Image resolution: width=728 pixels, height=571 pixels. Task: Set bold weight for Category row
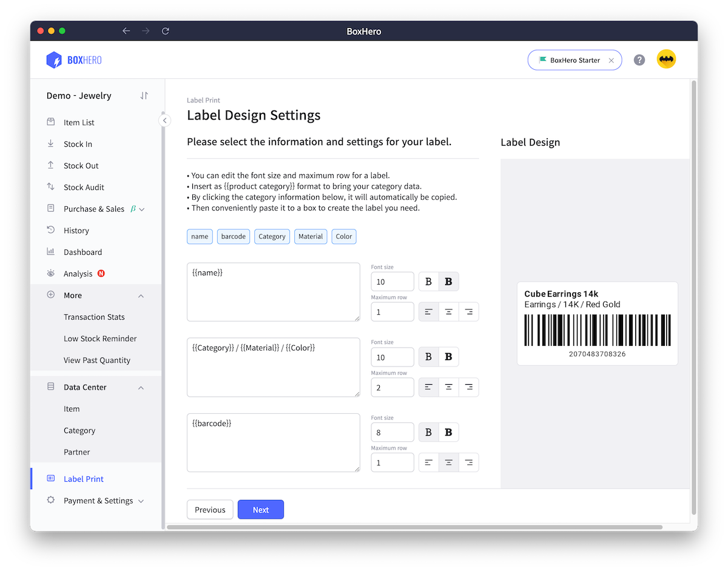tap(449, 357)
